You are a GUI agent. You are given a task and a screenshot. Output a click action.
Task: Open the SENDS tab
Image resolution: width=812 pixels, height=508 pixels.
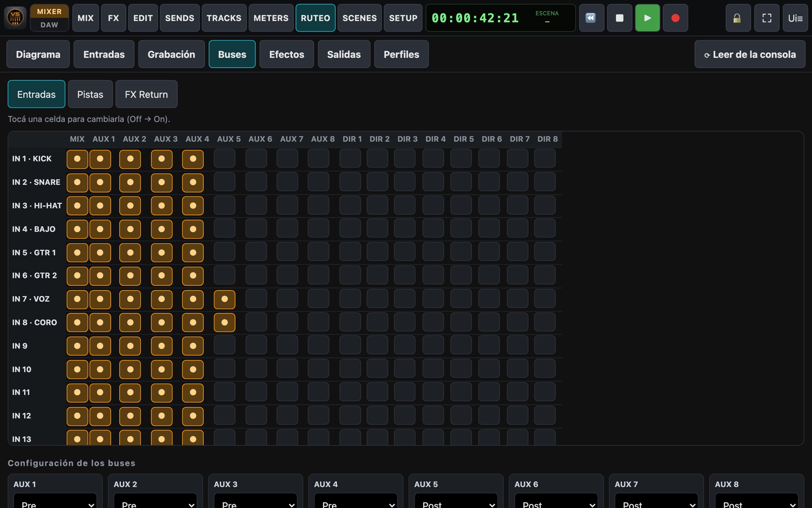pos(180,18)
